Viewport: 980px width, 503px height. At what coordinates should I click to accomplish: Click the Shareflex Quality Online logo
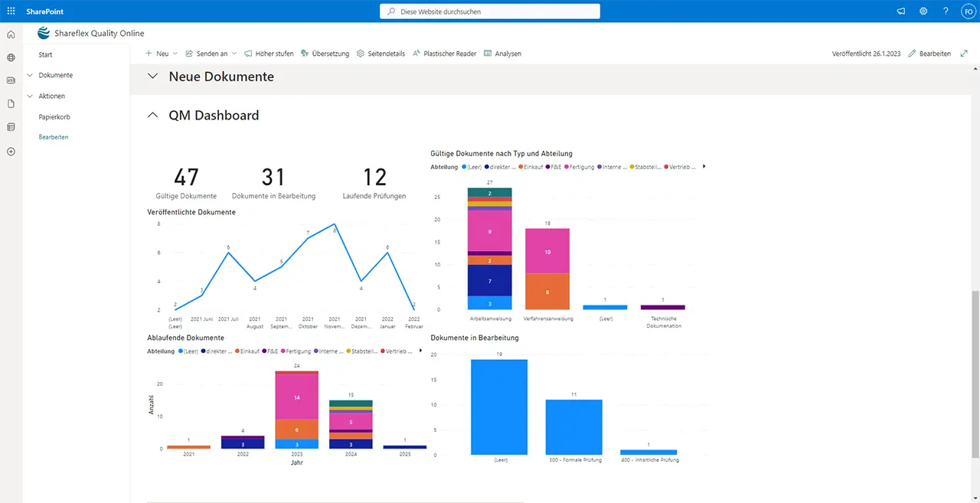(x=44, y=33)
